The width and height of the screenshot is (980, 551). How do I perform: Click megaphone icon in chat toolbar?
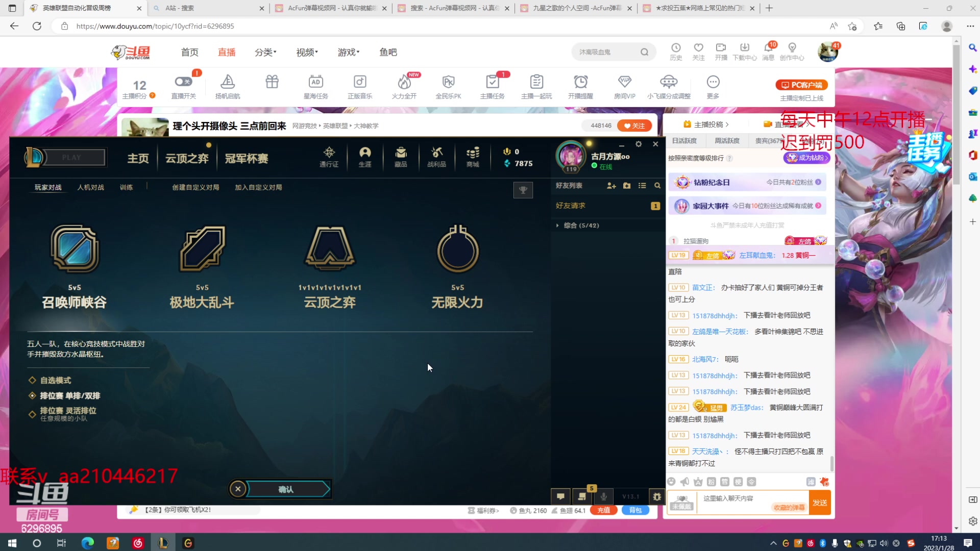(684, 482)
